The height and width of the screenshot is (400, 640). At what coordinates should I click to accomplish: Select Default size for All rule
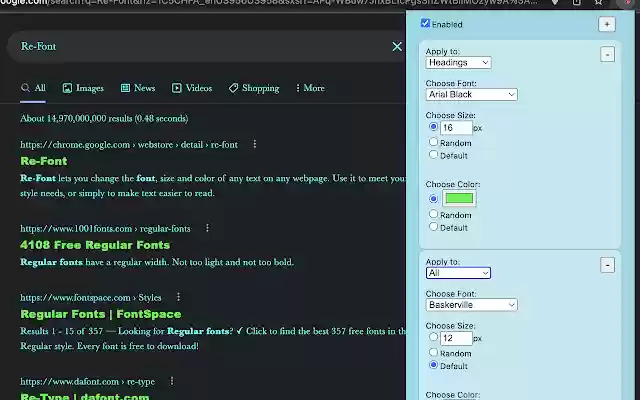pos(433,365)
